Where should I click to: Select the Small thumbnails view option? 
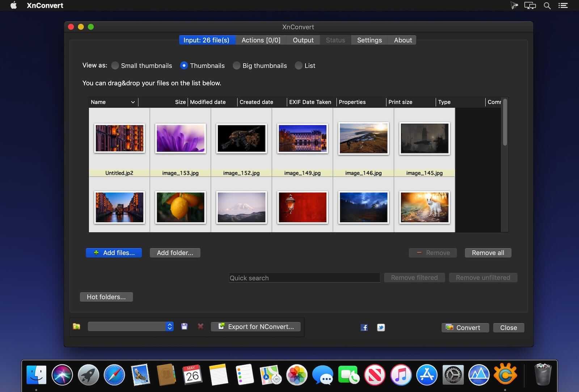pyautogui.click(x=115, y=66)
